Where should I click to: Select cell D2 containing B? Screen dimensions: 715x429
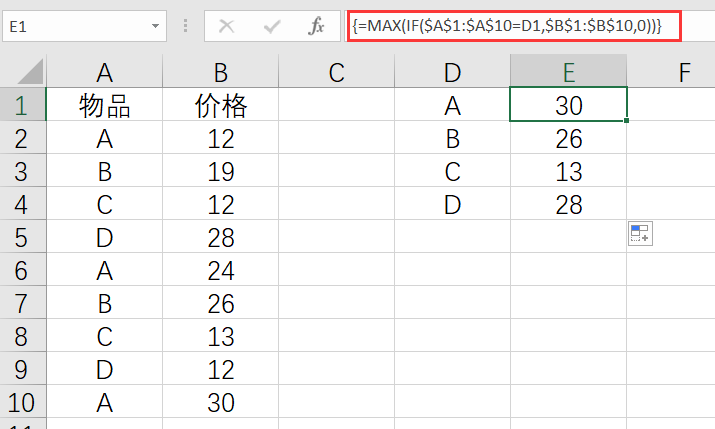coord(452,137)
